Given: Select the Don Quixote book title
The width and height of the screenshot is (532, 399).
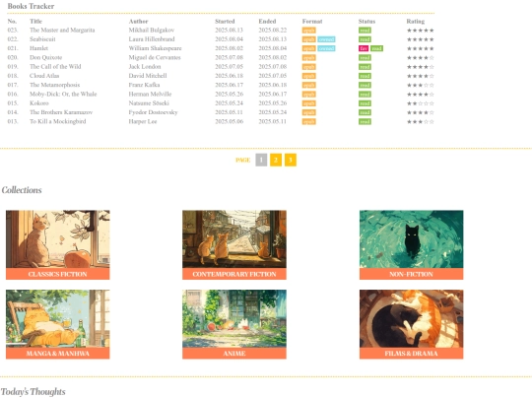Looking at the screenshot, I should click(45, 58).
